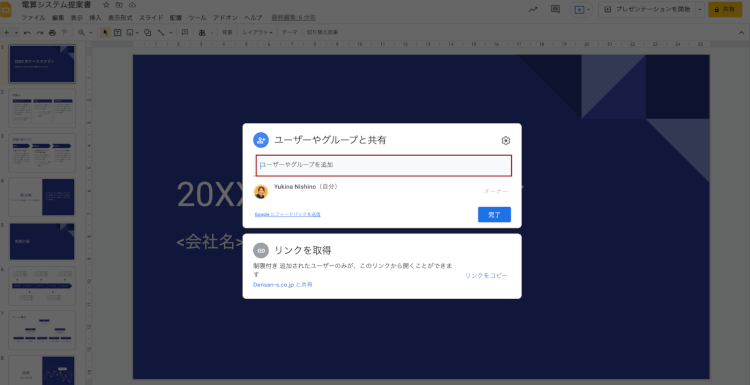Image resolution: width=750 pixels, height=385 pixels.
Task: Open the 配置 menu
Action: 176,18
